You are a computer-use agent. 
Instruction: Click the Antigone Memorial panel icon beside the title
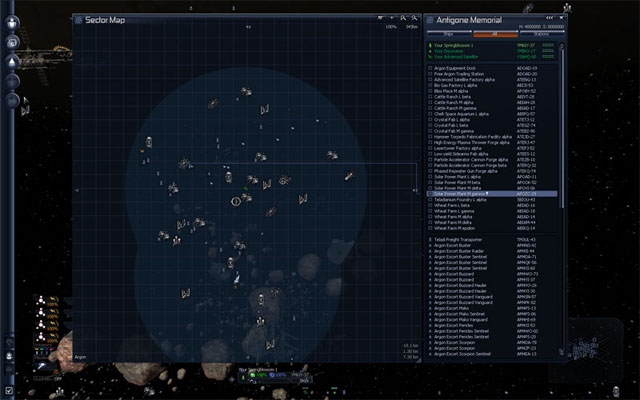430,20
